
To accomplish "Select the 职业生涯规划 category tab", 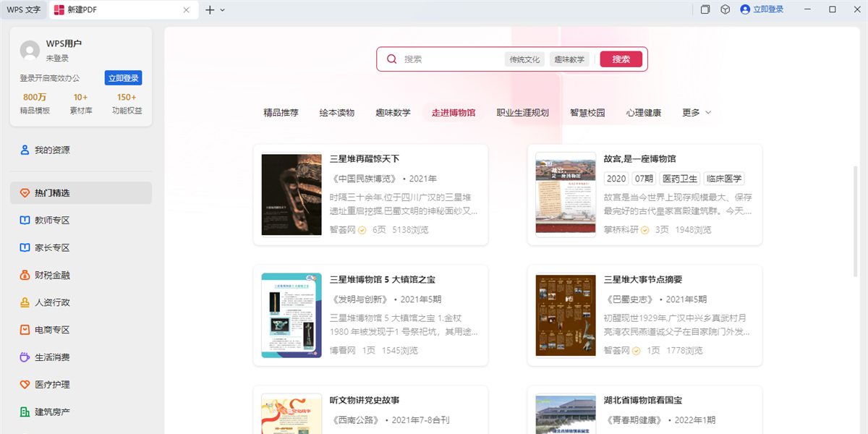I will [522, 113].
